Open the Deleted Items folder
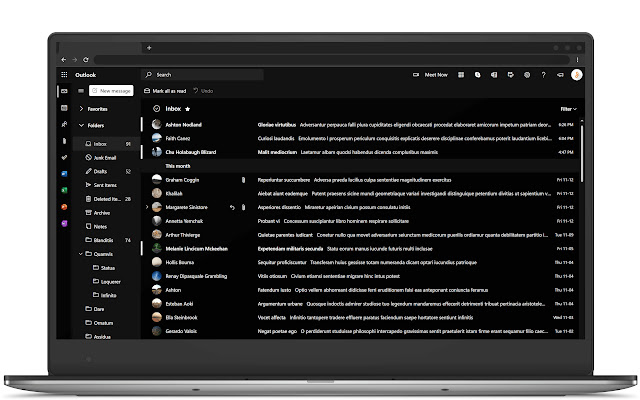 pos(107,199)
